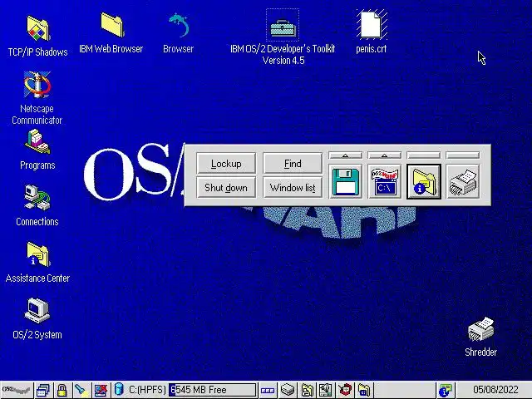Open the drawer above the LaunchPad printer icon
Viewport: 532px width, 399px height.
click(x=463, y=155)
